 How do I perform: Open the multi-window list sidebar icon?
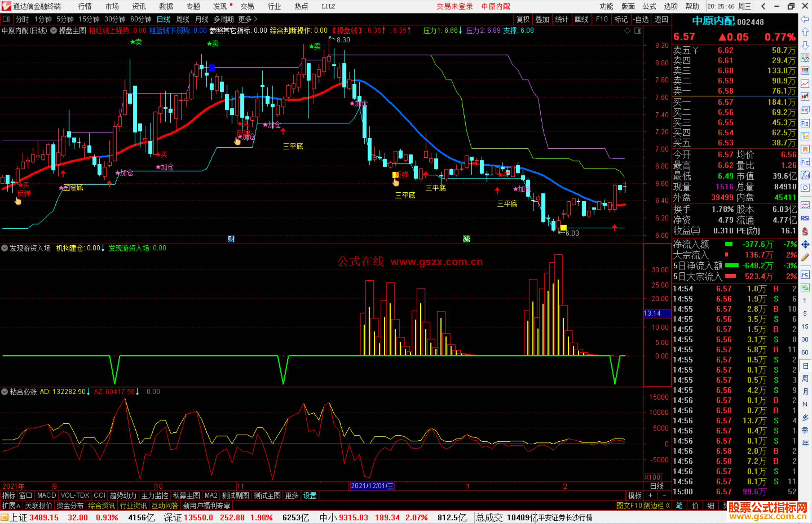(x=805, y=110)
